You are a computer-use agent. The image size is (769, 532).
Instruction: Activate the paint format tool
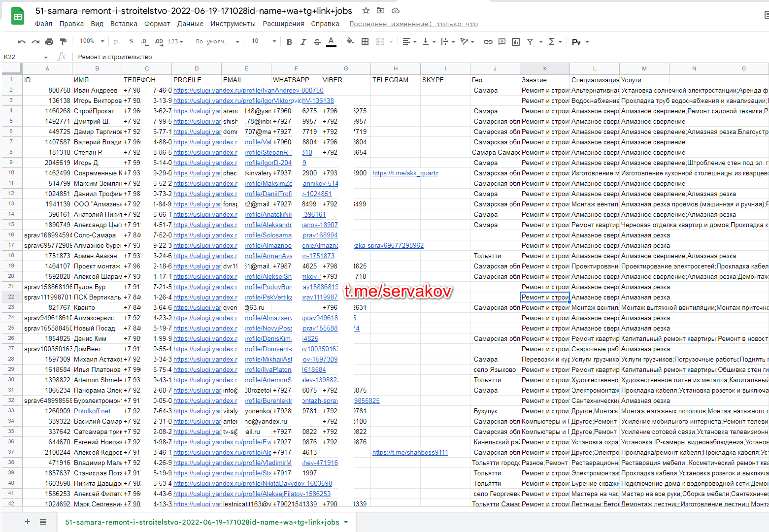[x=63, y=42]
